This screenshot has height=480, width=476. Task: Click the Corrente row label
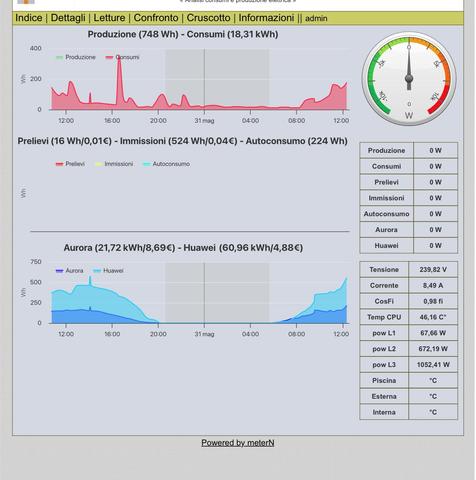pos(384,285)
